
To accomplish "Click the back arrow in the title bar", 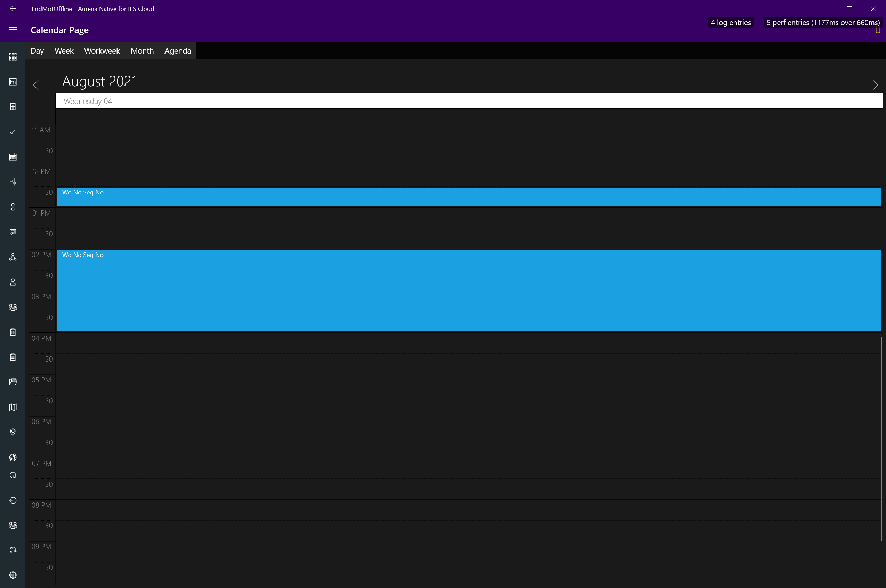I will (x=13, y=9).
